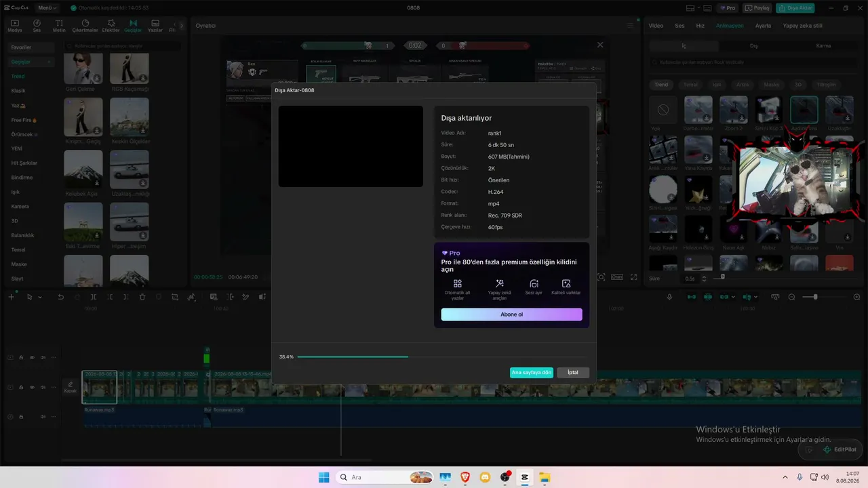
Task: Click the download icon on Geri Çekme
Action: click(97, 78)
